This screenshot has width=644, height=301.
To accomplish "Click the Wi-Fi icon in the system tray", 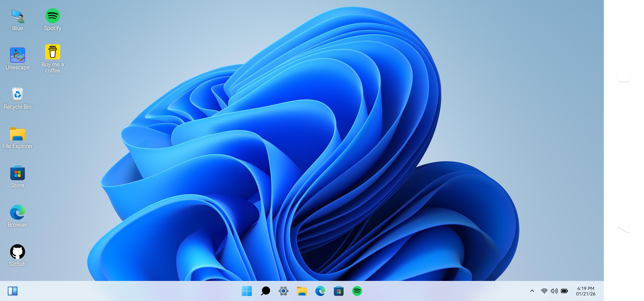I will 544,291.
